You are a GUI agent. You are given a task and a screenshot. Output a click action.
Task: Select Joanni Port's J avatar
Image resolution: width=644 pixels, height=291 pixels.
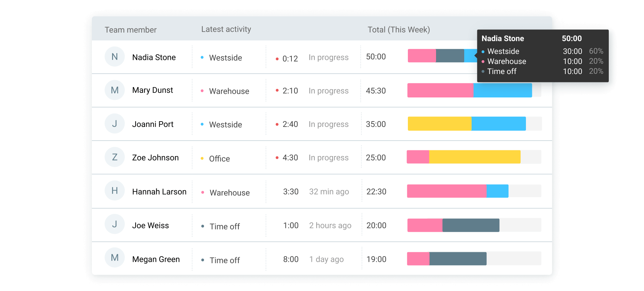pyautogui.click(x=115, y=124)
